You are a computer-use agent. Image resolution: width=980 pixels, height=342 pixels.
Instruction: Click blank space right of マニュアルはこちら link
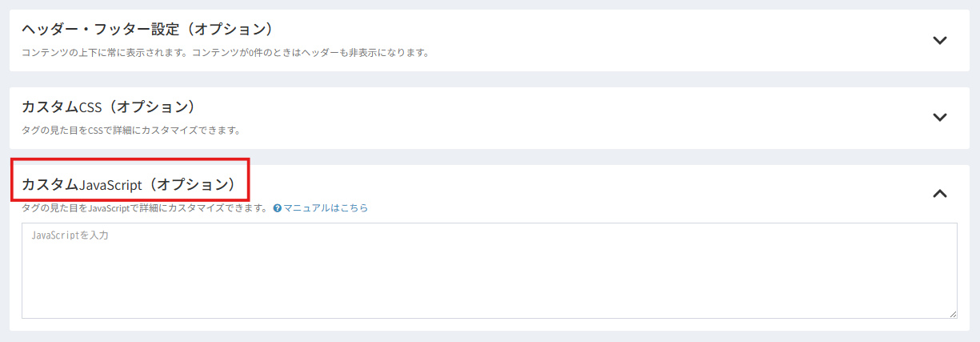[x=640, y=208]
